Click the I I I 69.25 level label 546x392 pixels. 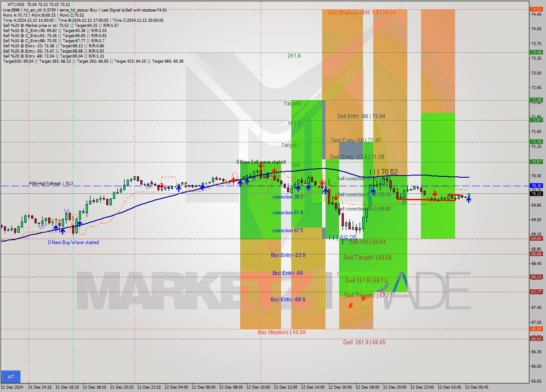click(343, 238)
